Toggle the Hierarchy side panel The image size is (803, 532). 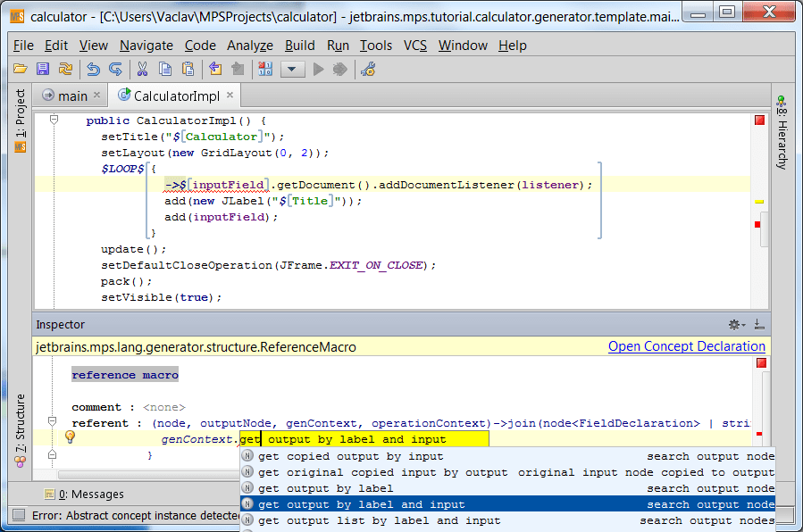click(781, 132)
